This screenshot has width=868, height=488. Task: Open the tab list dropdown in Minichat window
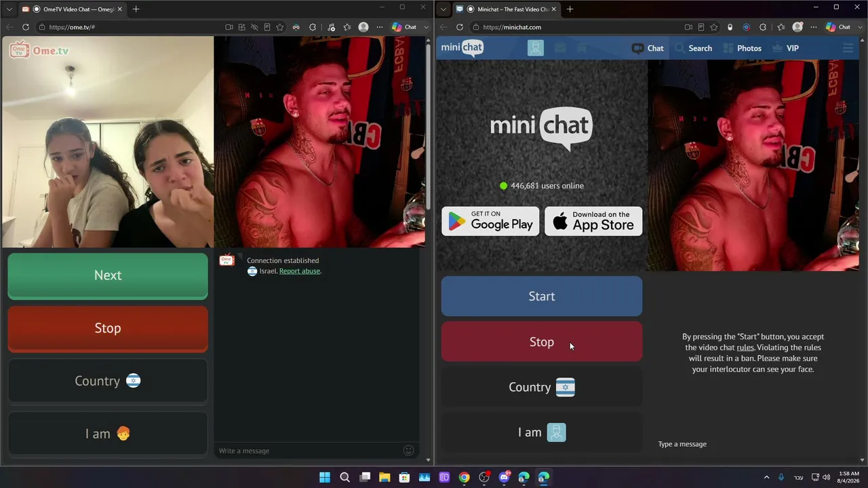443,9
